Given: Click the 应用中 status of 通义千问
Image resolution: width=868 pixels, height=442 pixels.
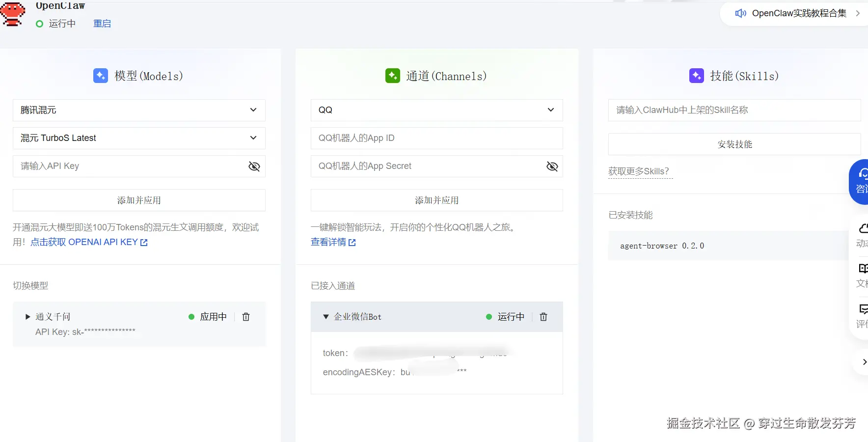Looking at the screenshot, I should [x=213, y=317].
